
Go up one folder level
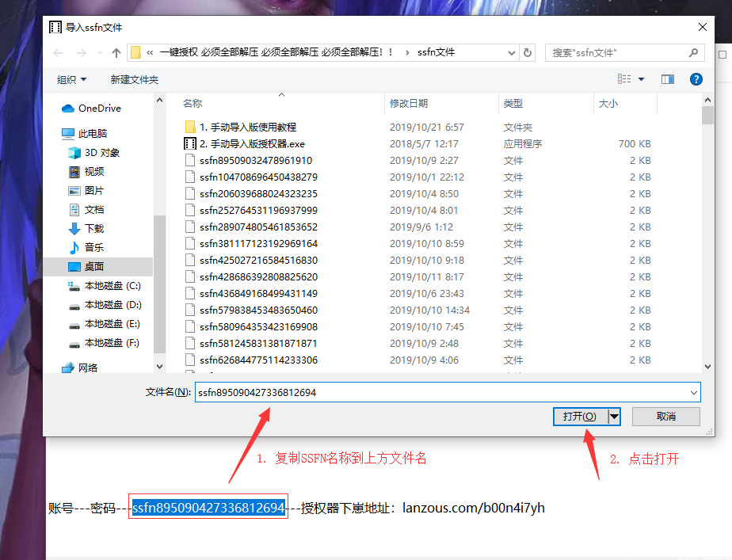[116, 53]
